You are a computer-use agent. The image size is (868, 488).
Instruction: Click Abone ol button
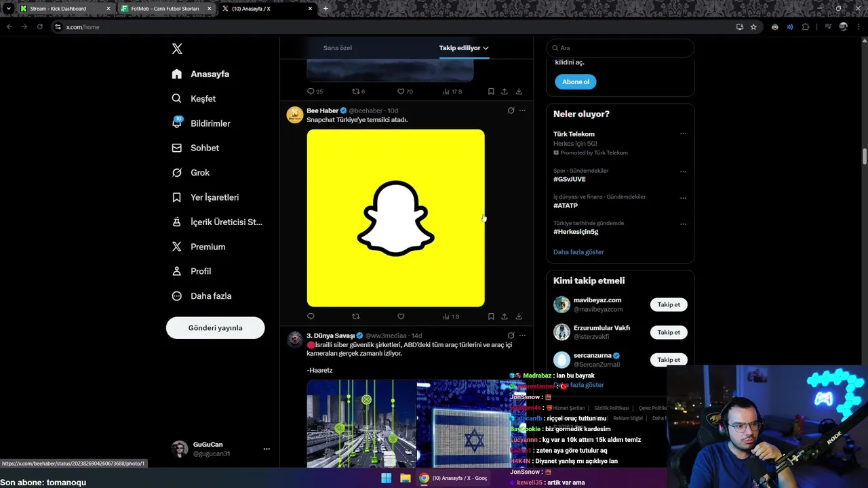(576, 82)
